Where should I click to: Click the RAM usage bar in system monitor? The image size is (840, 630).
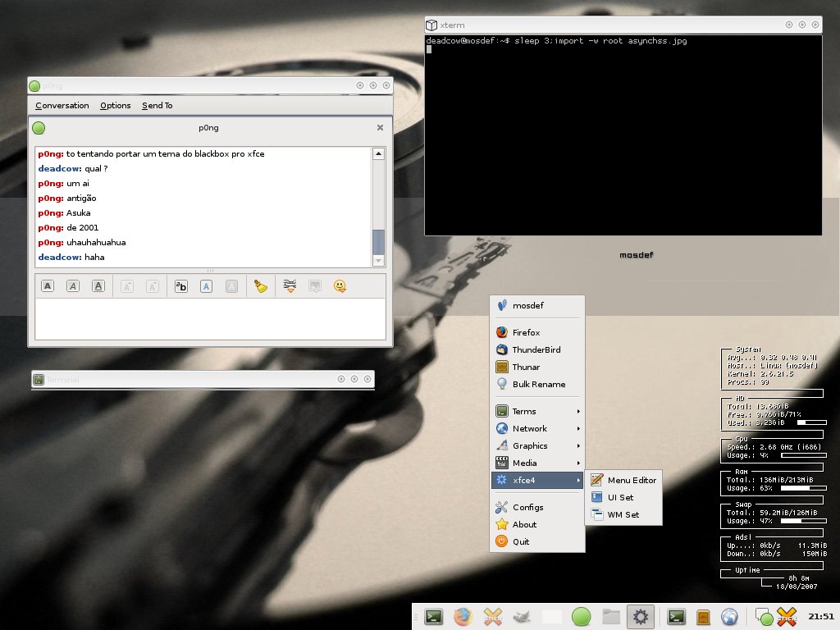[x=804, y=488]
